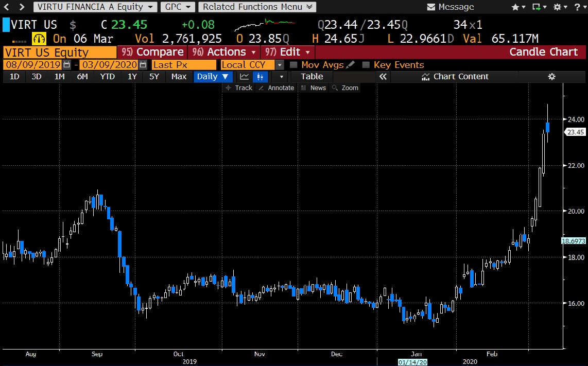Open the favorites star menu
Viewport: 588px width, 366px height.
(518, 7)
